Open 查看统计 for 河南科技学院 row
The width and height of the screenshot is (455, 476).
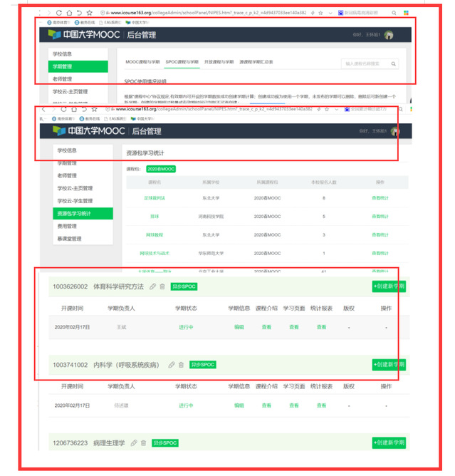[380, 217]
